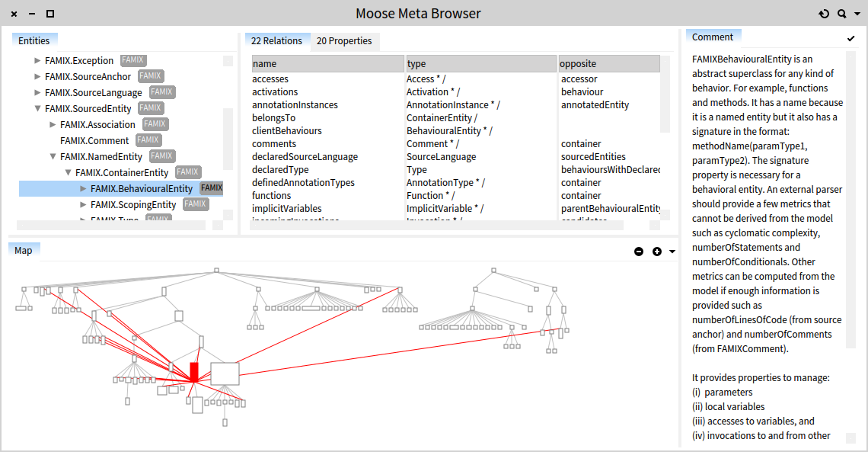Click the 'accessor' opposite cell
This screenshot has width=868, height=452.
point(579,79)
